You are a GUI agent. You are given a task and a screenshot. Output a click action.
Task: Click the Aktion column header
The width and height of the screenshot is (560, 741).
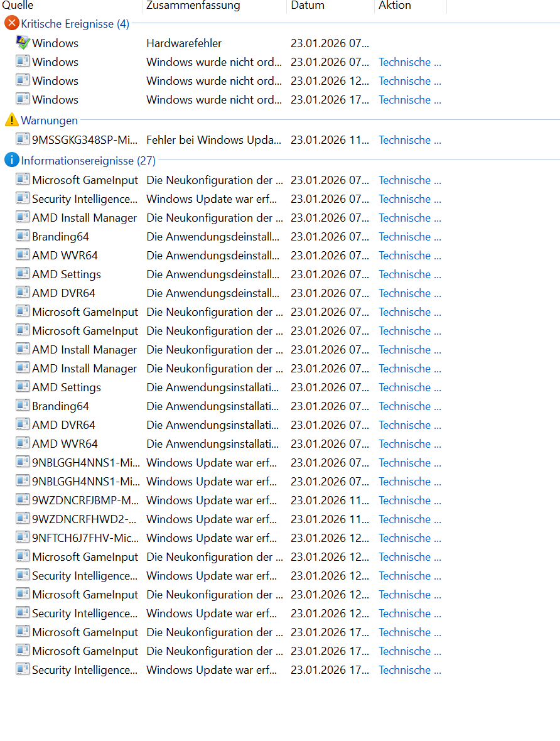[395, 5]
